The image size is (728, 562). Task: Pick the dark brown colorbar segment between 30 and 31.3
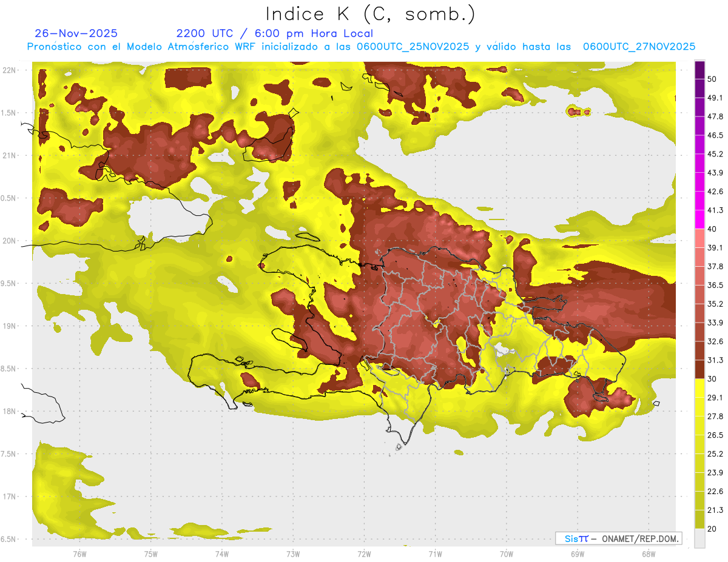tap(699, 369)
